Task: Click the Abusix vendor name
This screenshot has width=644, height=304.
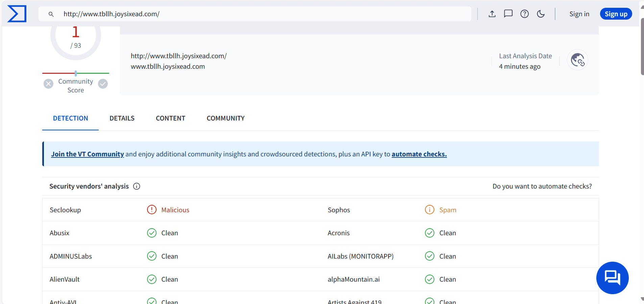Action: [59, 233]
